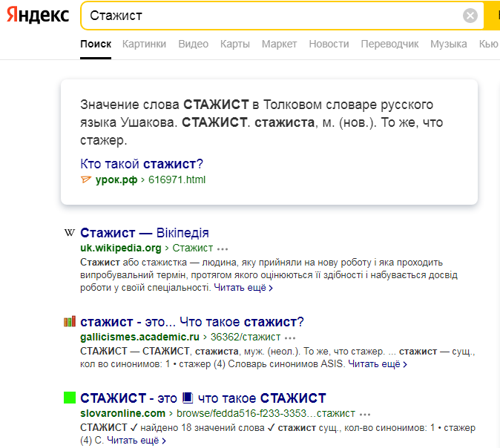Open the options dots for the Wikipedia result

(x=223, y=248)
